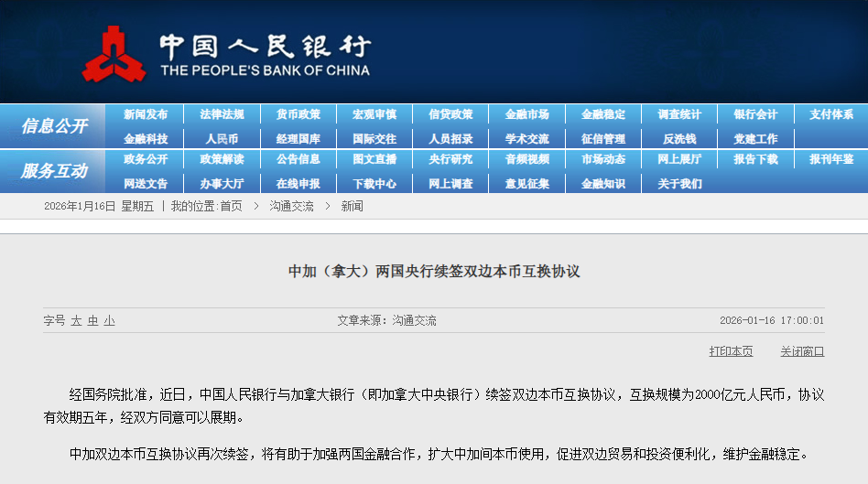Go to 关于我们 page

[x=679, y=183]
